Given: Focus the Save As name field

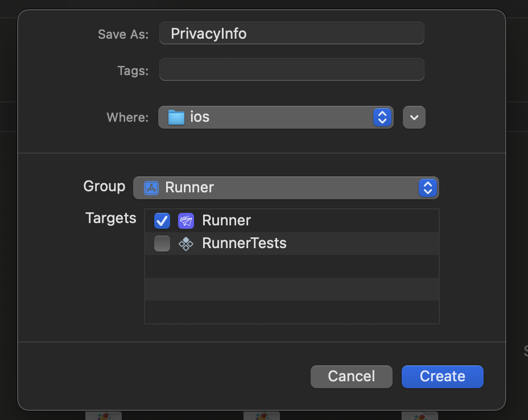Looking at the screenshot, I should pos(292,34).
